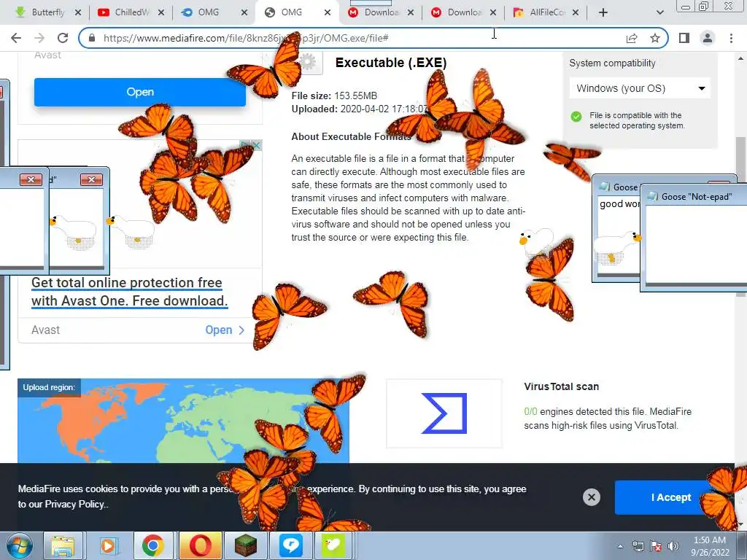Open the clock showing 1:50 AM
747x560 pixels.
710,546
